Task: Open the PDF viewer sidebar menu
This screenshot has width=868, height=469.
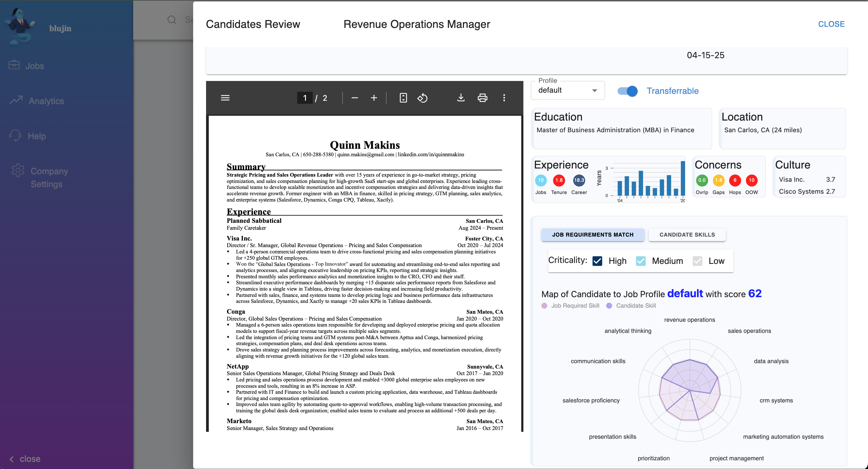Action: pos(225,98)
